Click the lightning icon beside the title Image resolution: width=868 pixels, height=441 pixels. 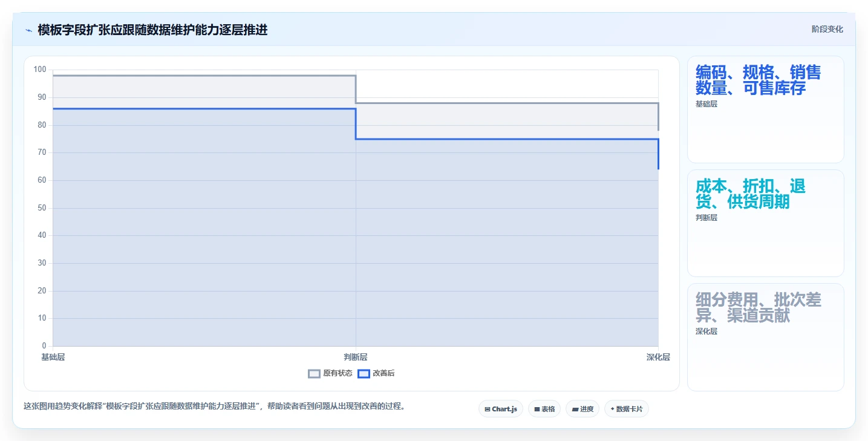pyautogui.click(x=29, y=30)
